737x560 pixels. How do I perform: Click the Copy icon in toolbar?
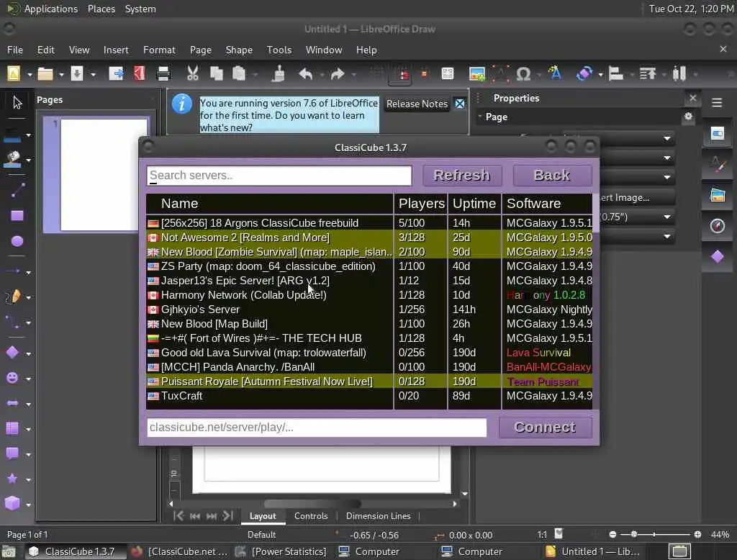pyautogui.click(x=216, y=74)
